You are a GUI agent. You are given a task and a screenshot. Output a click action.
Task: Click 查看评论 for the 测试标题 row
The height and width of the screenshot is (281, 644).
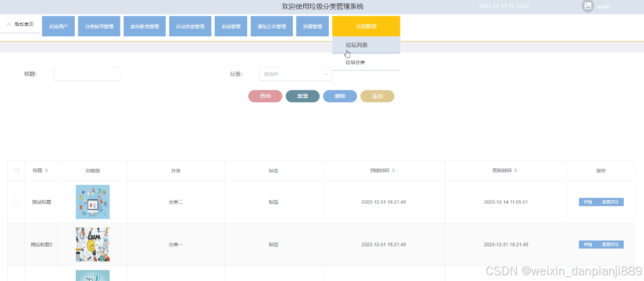click(x=610, y=202)
